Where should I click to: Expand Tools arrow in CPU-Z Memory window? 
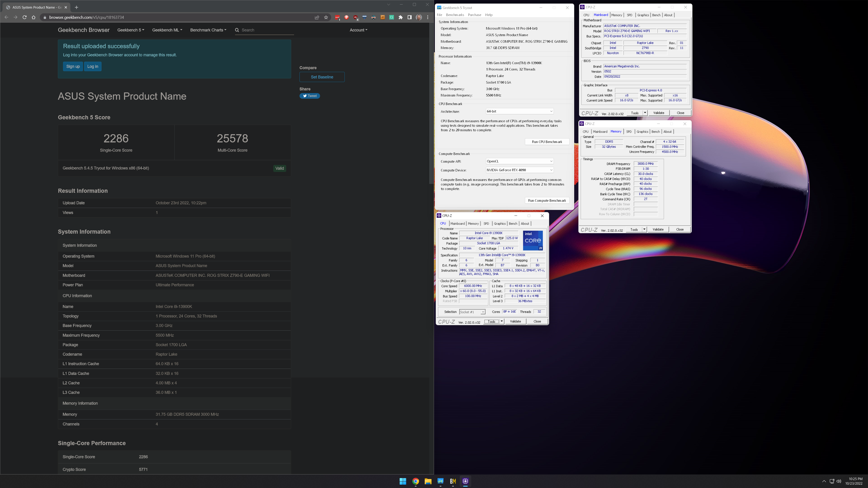coord(644,229)
